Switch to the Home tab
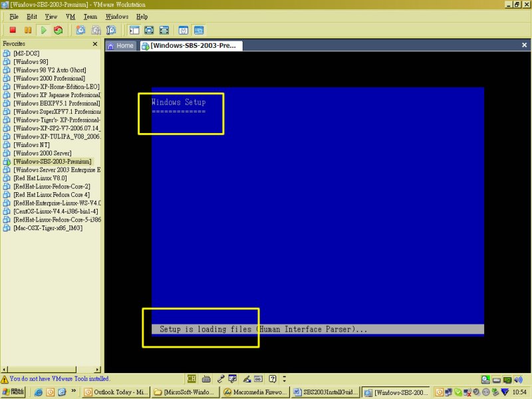The width and height of the screenshot is (532, 399). [x=121, y=45]
